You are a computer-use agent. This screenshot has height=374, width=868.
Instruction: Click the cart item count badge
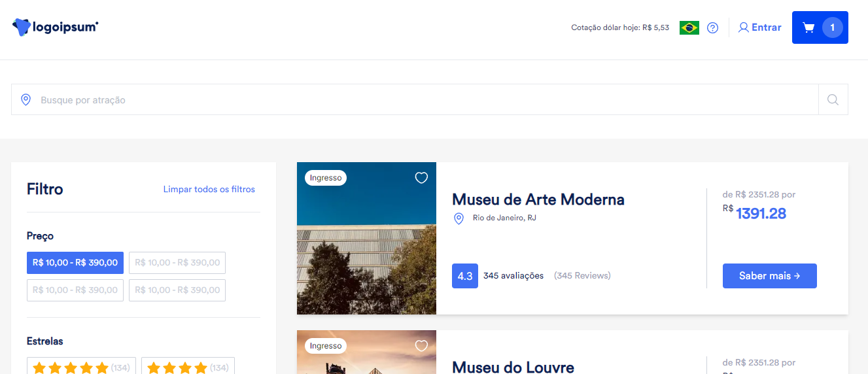[x=832, y=27]
